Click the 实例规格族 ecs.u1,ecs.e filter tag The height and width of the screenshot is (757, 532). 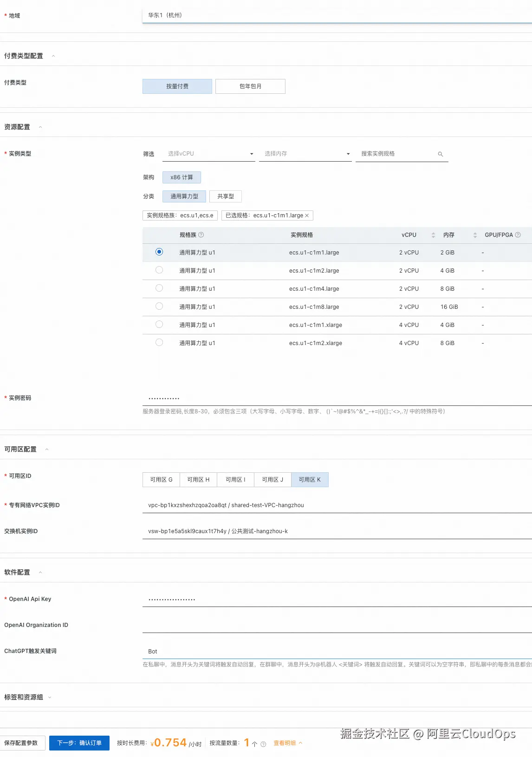coord(180,215)
